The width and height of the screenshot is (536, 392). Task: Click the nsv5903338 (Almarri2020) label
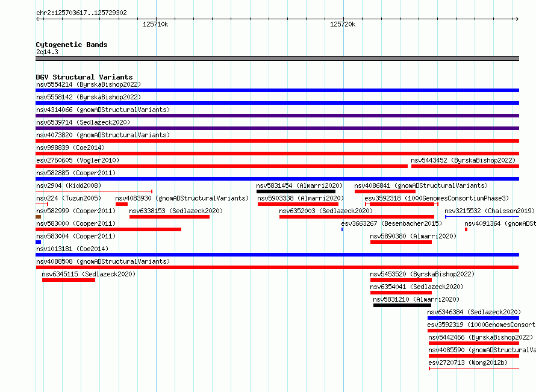pyautogui.click(x=301, y=198)
